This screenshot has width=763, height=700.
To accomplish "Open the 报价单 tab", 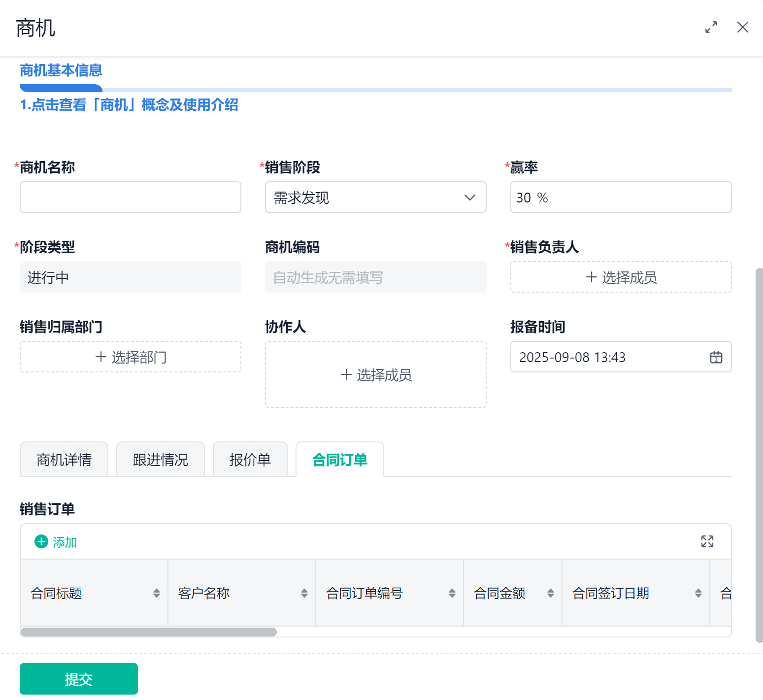I will coord(250,459).
